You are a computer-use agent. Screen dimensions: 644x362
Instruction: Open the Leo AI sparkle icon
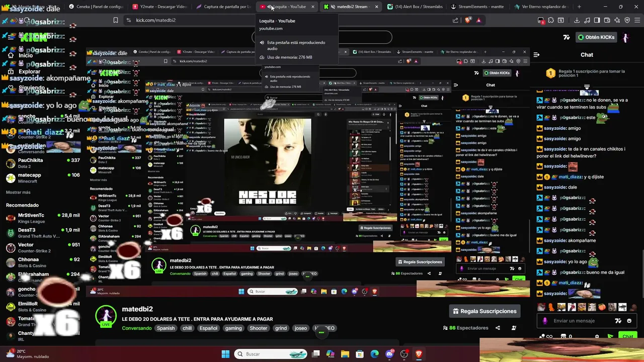617,20
